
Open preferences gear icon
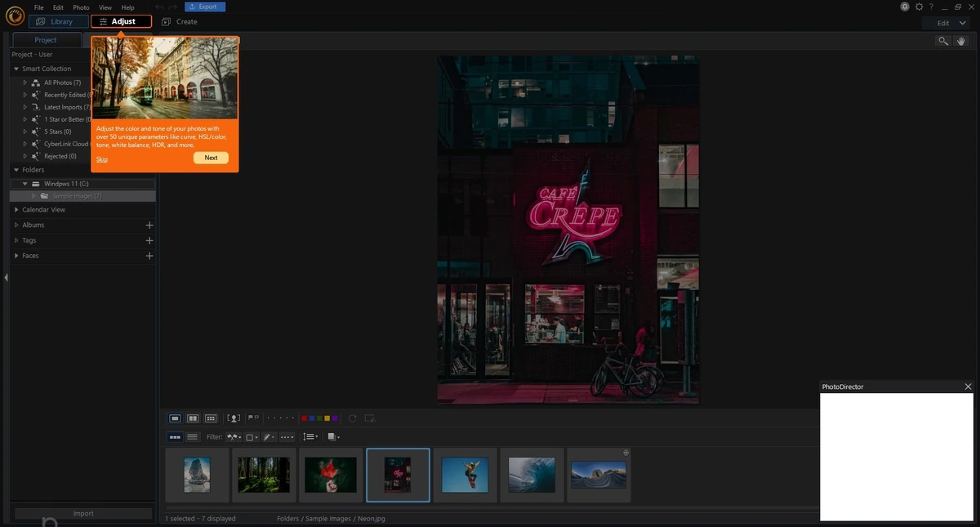919,7
